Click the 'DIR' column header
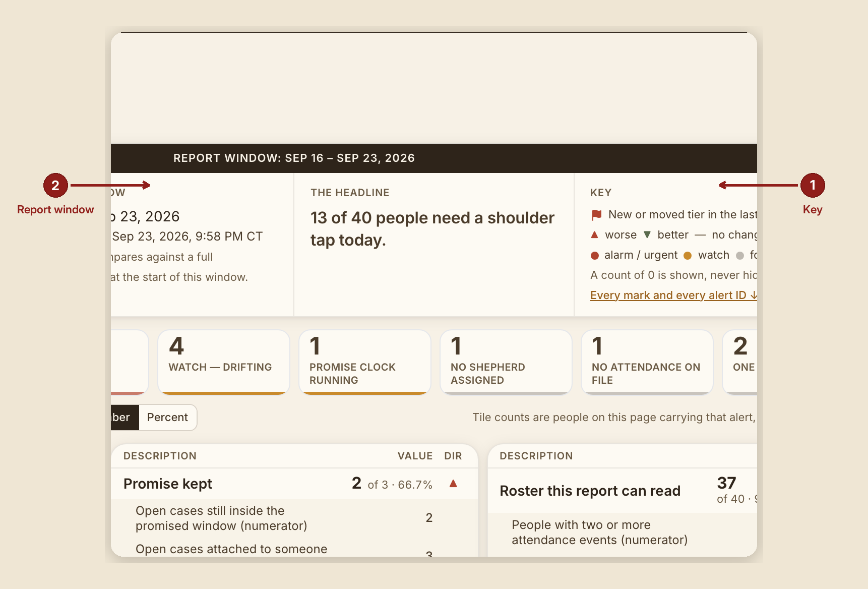The width and height of the screenshot is (868, 589). (453, 456)
